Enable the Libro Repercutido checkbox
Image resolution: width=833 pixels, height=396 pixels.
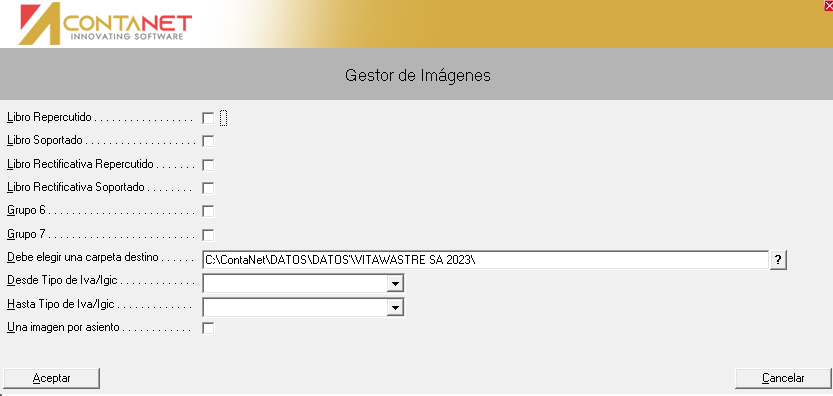pyautogui.click(x=208, y=118)
